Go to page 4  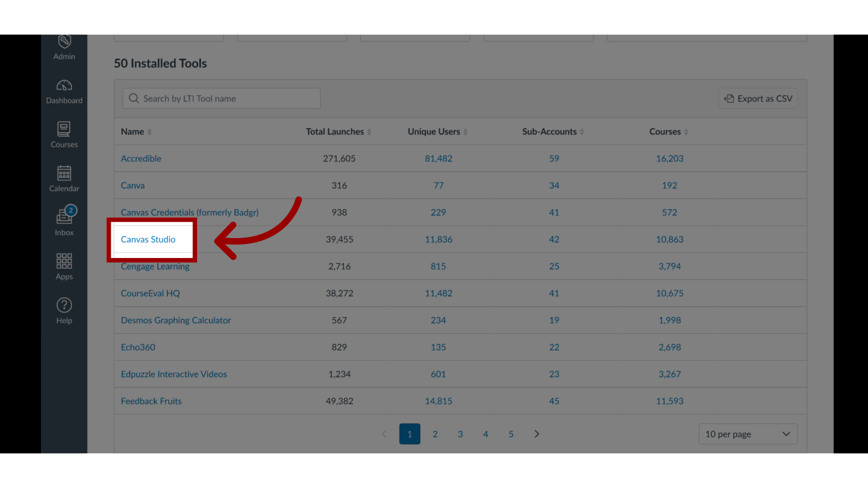(486, 434)
